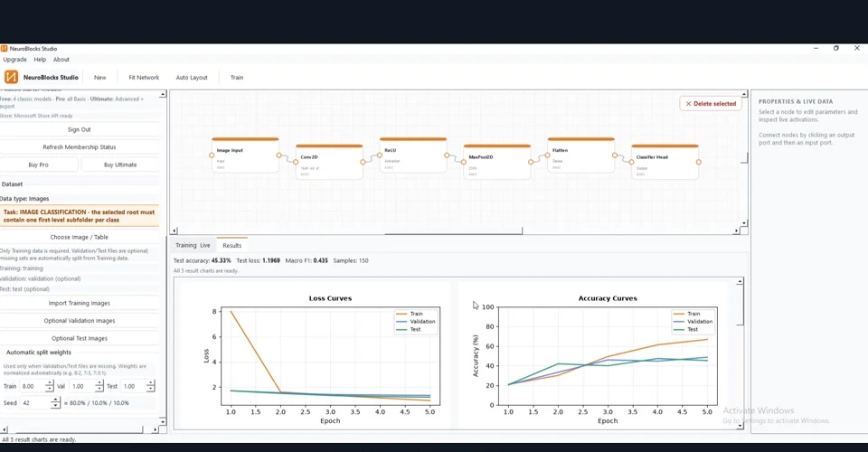This screenshot has height=452, width=868.
Task: Click the MaxPool2D node's input port
Action: 463,162
